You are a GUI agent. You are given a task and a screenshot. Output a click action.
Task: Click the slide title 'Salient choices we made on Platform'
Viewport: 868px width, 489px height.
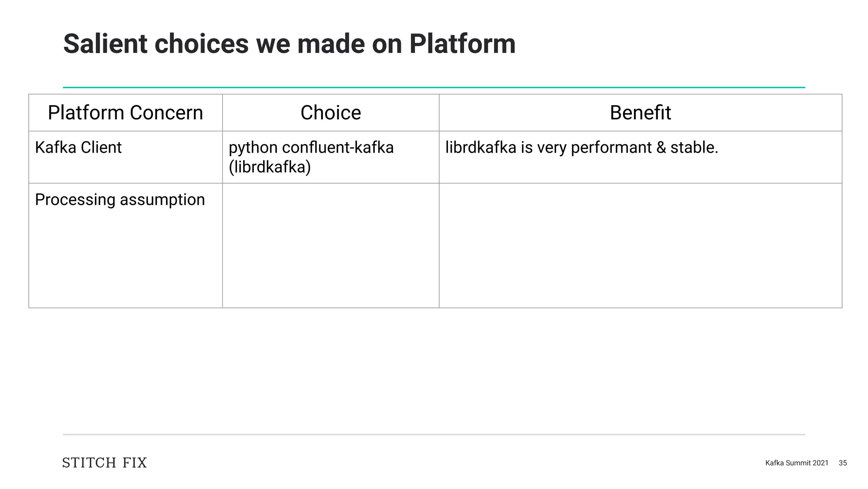289,44
